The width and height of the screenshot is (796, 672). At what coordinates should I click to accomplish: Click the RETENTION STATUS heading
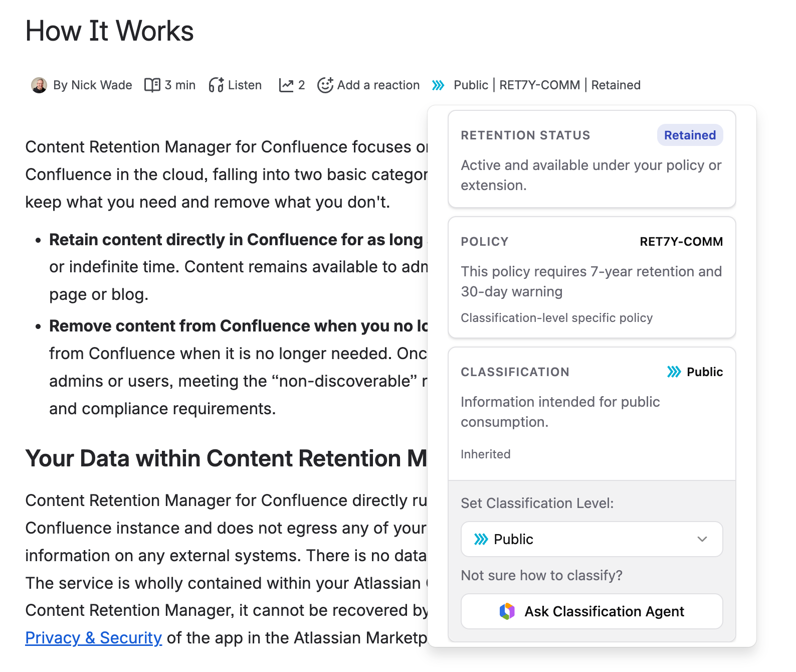tap(526, 135)
